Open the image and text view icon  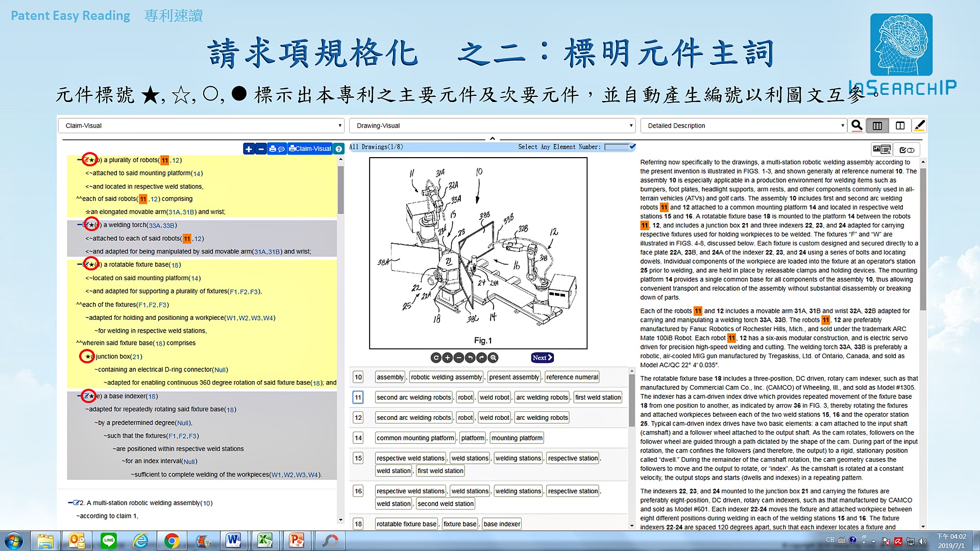click(881, 149)
